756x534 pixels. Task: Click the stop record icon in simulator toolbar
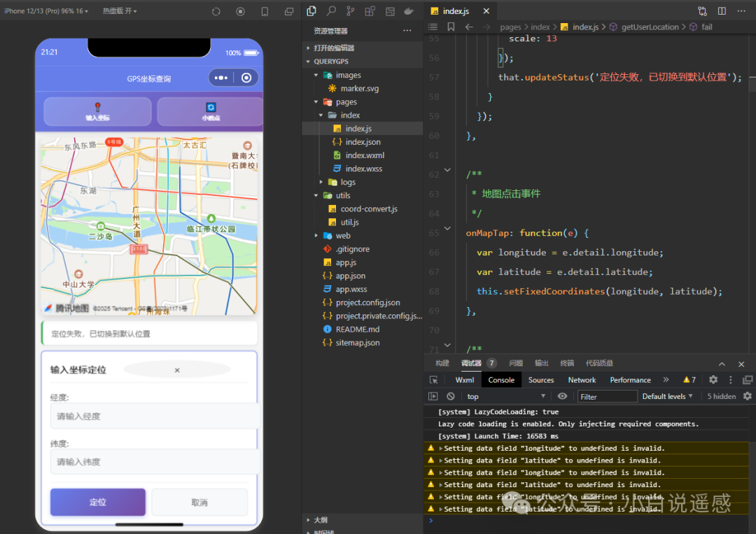pyautogui.click(x=240, y=12)
